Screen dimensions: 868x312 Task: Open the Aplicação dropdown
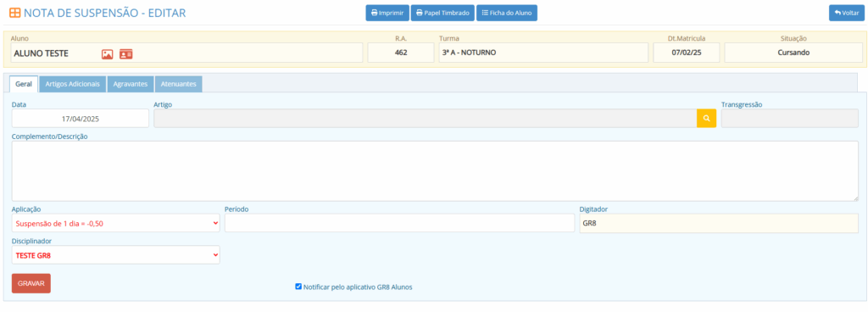(115, 224)
